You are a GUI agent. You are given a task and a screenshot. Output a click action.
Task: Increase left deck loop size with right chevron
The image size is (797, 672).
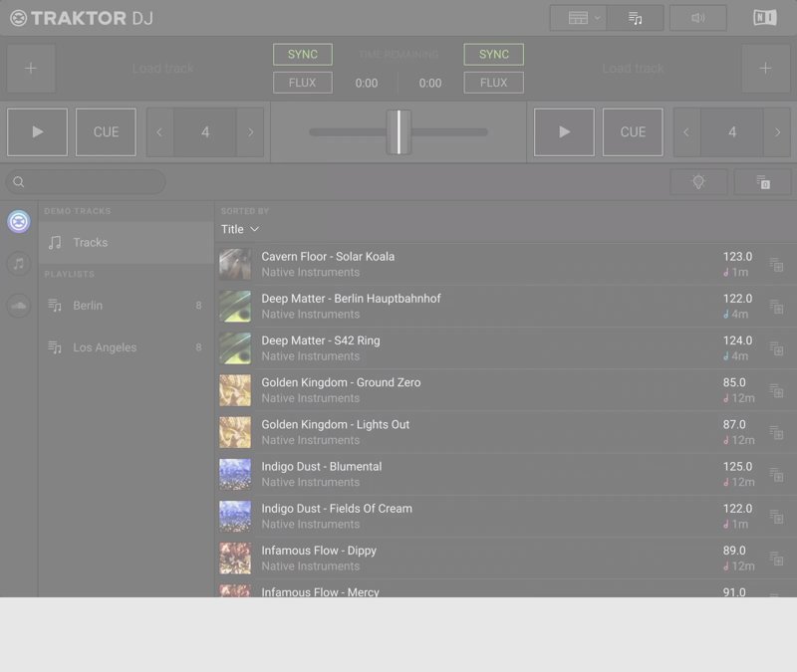[250, 132]
